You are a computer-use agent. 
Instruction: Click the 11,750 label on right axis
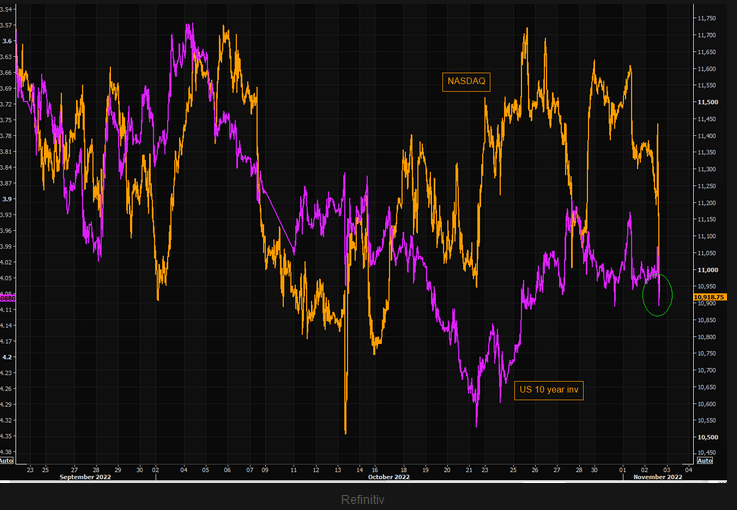[x=708, y=18]
